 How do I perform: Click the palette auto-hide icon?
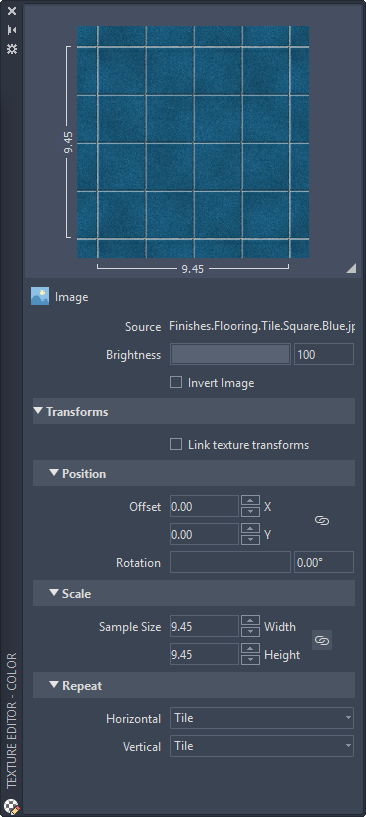[11, 30]
